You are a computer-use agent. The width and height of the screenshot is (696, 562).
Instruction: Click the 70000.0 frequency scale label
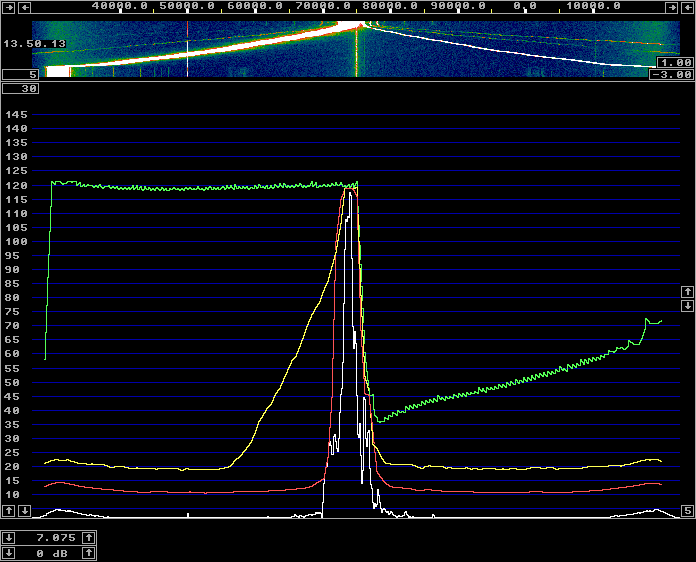coord(323,6)
